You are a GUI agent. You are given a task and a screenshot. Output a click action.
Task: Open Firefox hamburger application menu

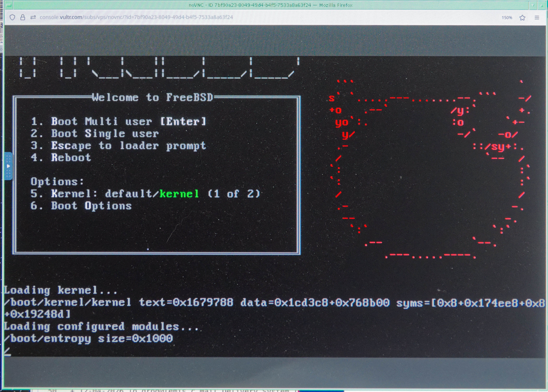537,17
